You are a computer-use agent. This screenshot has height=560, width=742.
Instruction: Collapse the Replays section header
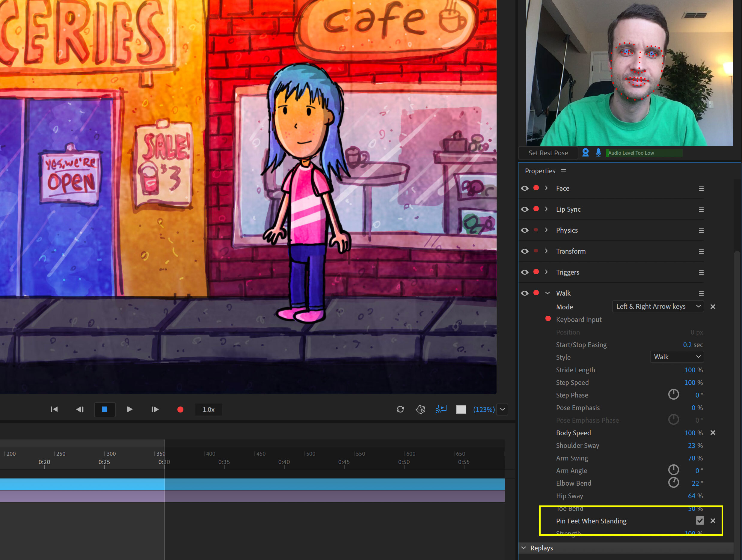point(524,548)
